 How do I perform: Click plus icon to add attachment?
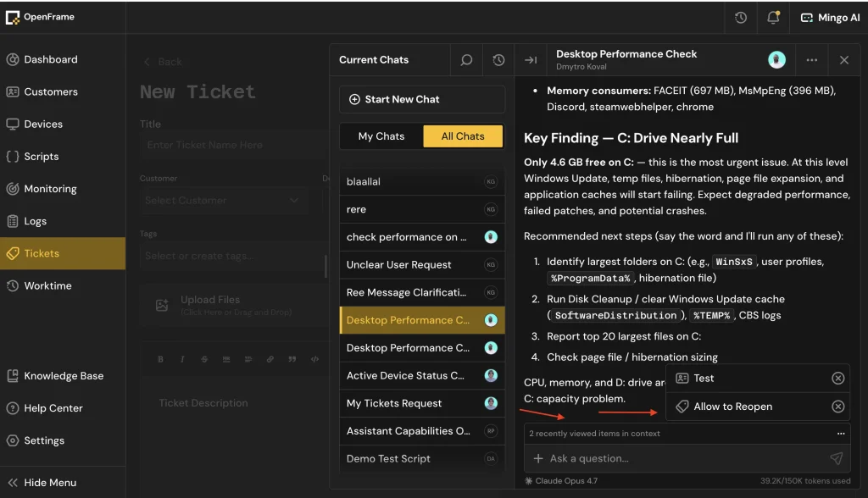click(538, 458)
